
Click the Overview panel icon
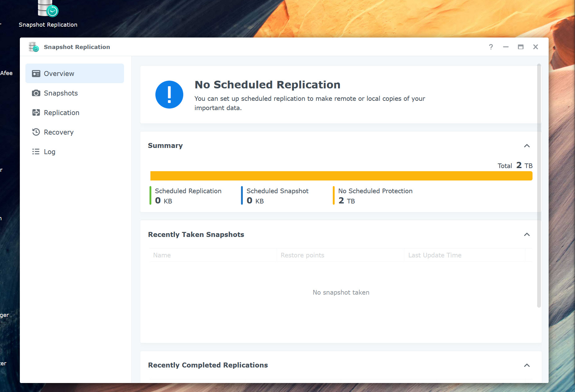click(x=36, y=73)
